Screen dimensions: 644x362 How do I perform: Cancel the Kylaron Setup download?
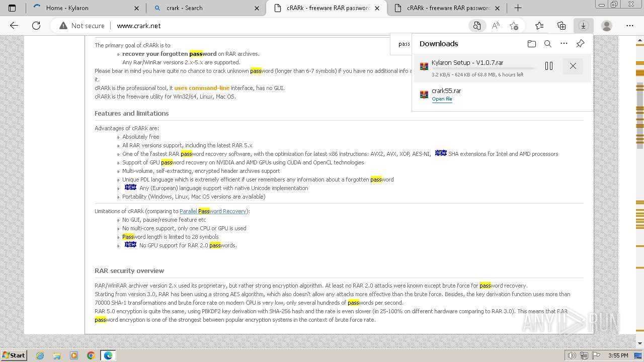coord(573,66)
